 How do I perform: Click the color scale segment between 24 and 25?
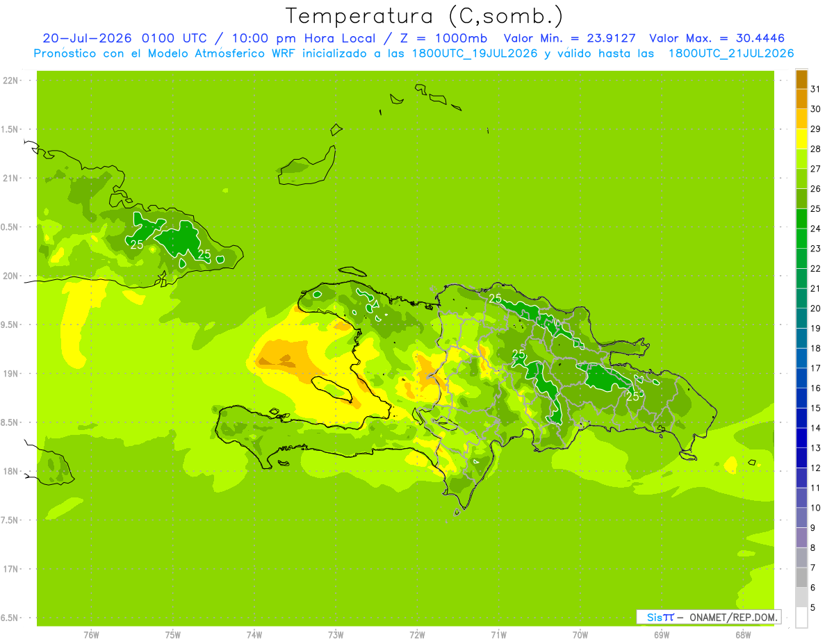coord(801,219)
